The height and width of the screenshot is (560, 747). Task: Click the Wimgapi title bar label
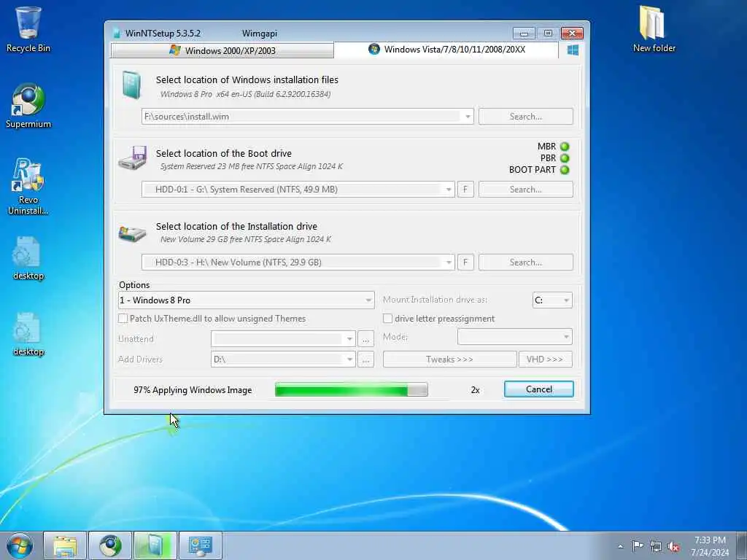(x=259, y=34)
